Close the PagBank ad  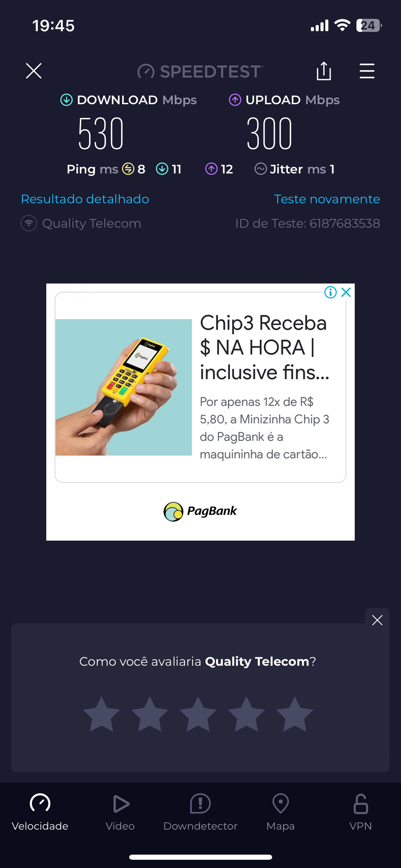[346, 292]
